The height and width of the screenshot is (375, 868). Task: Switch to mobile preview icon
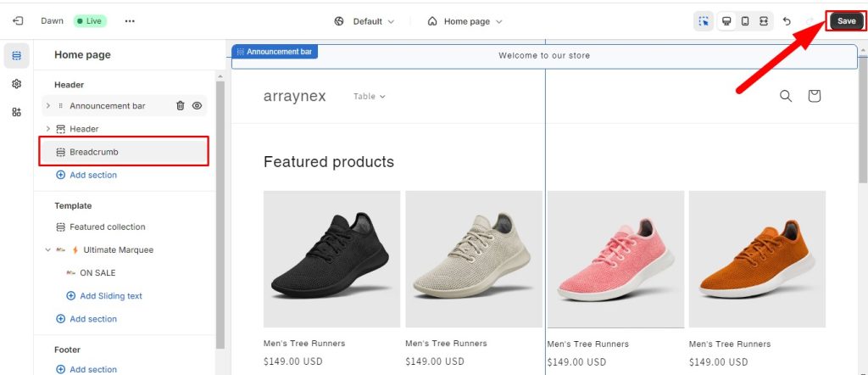(x=745, y=21)
